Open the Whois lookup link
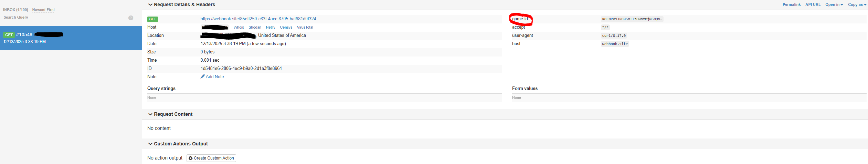The image size is (868, 164). (x=239, y=27)
